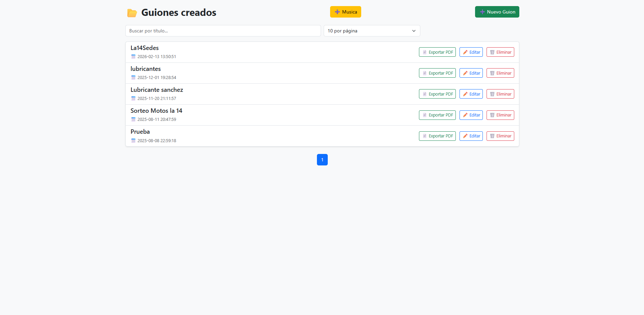Focus the Buscar por título search field
Image resolution: width=644 pixels, height=315 pixels.
click(223, 31)
